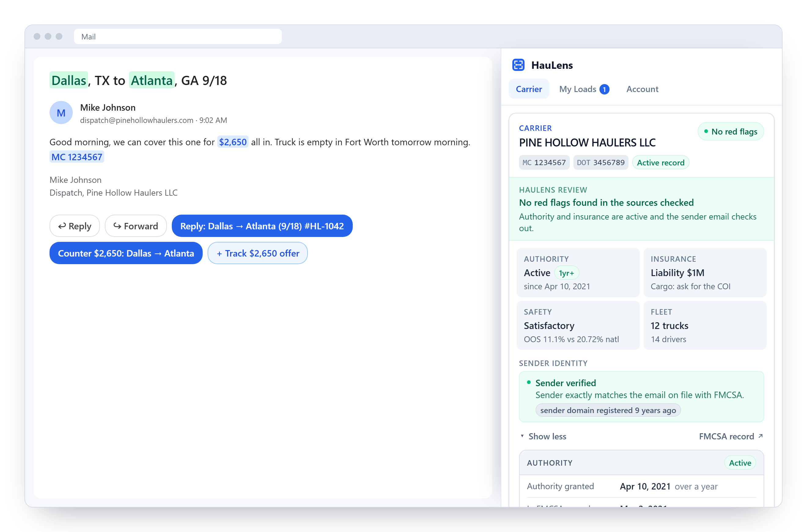Click the Satisfactory safety rating
This screenshot has width=807, height=532.
click(x=549, y=326)
